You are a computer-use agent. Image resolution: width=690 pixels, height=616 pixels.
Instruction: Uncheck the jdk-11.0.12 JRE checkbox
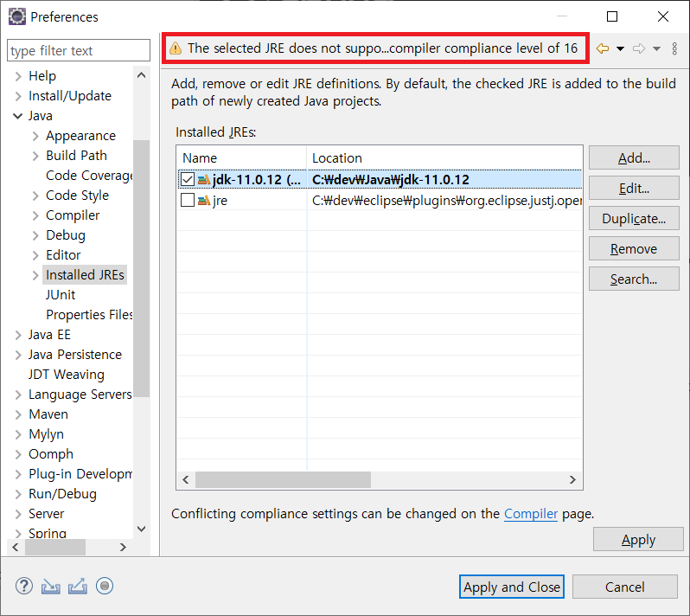coord(188,179)
